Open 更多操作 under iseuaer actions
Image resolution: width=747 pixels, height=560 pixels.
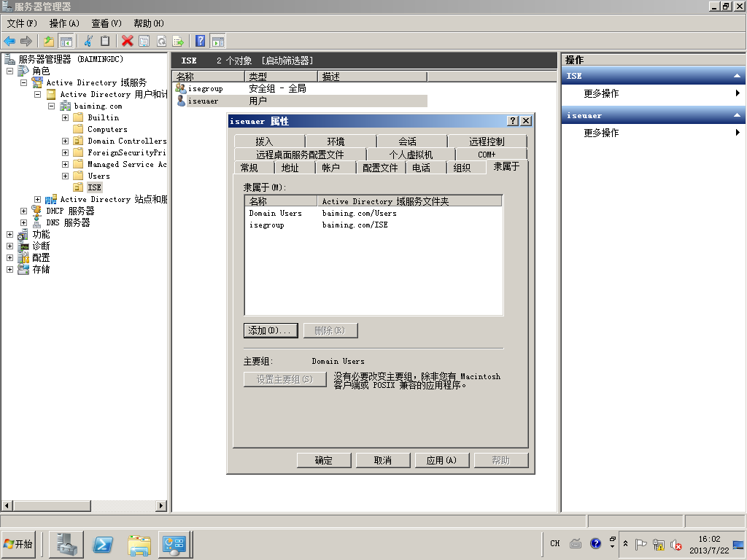[x=602, y=133]
